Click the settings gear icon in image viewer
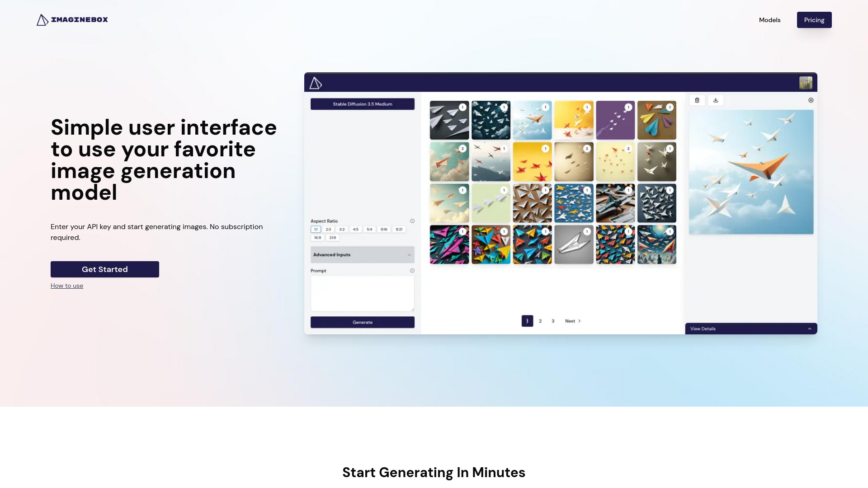 pos(811,99)
